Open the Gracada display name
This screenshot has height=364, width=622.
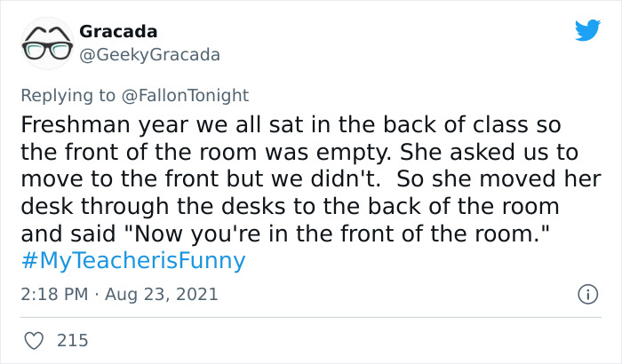118,32
